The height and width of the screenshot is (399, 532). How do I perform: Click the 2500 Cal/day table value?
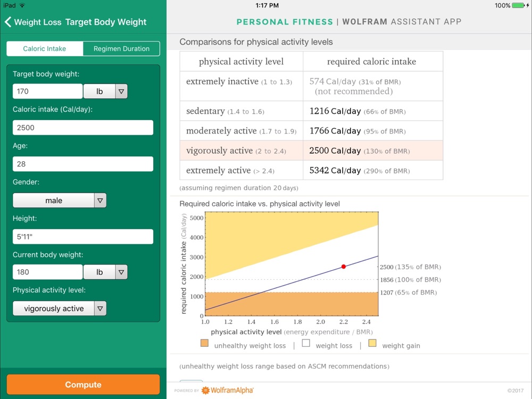[x=335, y=151]
